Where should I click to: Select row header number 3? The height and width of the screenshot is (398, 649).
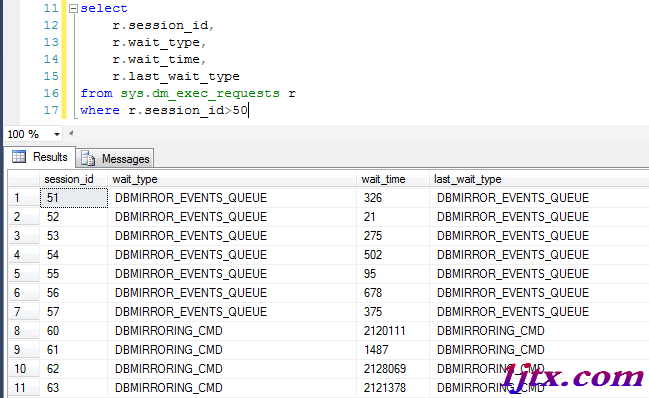tap(24, 236)
